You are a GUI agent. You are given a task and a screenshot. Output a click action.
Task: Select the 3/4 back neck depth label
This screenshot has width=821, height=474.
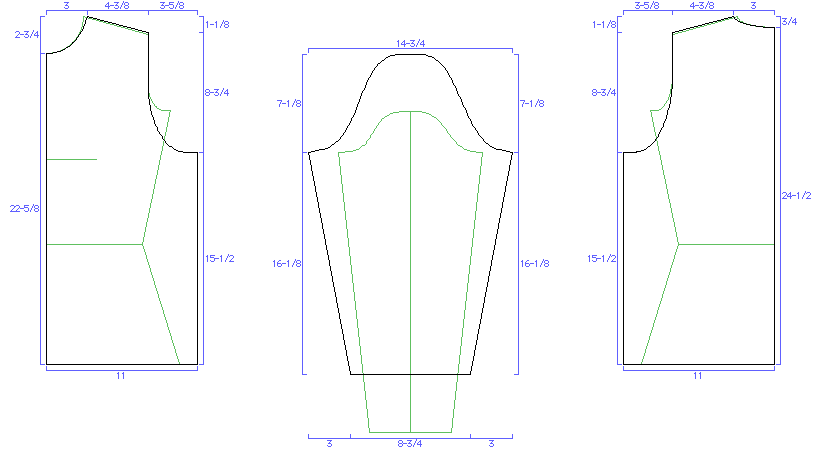coord(789,21)
